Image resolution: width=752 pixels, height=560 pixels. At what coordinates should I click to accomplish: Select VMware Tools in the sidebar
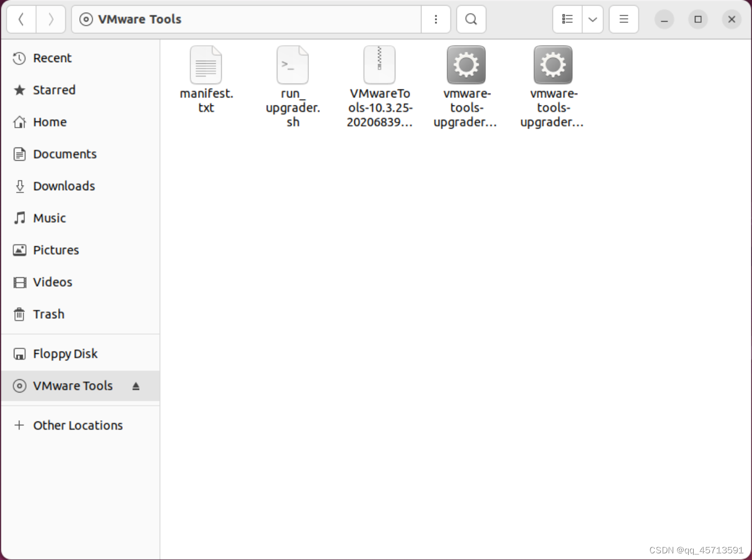coord(73,386)
